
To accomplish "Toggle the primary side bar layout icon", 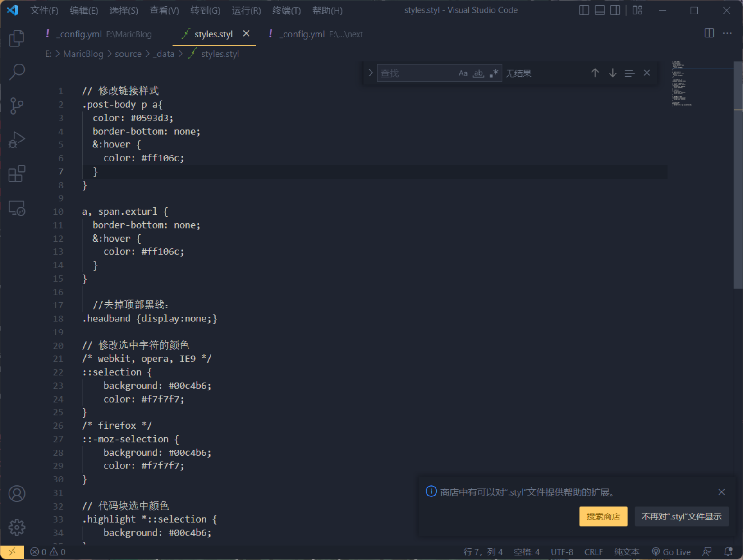I will (584, 10).
